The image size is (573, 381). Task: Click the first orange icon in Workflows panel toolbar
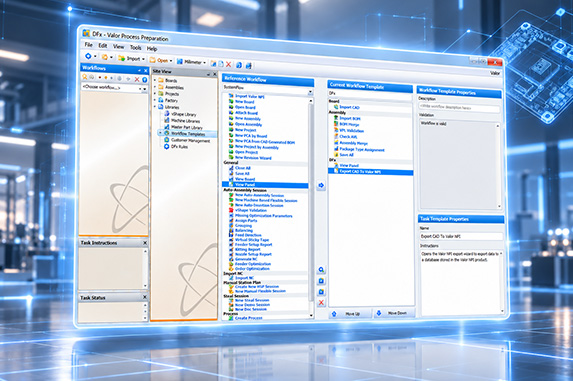click(x=84, y=77)
